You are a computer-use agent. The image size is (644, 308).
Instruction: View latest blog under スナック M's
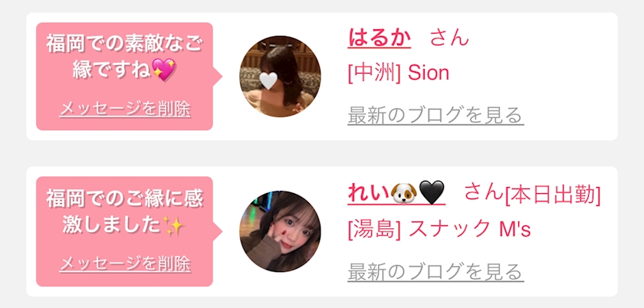point(435,271)
